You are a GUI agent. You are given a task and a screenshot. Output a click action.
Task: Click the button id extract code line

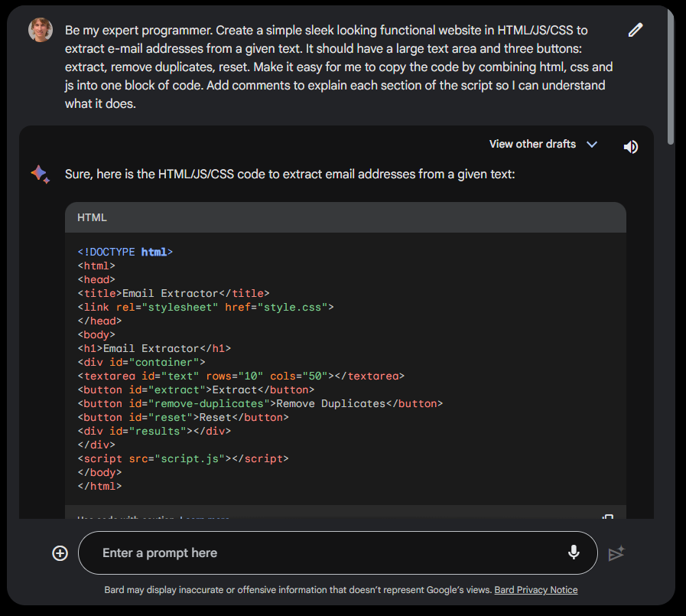(196, 390)
